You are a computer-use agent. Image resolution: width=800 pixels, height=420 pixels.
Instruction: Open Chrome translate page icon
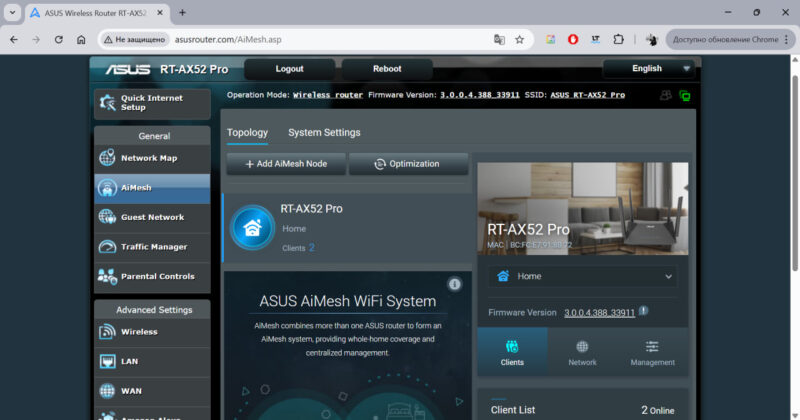[x=499, y=39]
